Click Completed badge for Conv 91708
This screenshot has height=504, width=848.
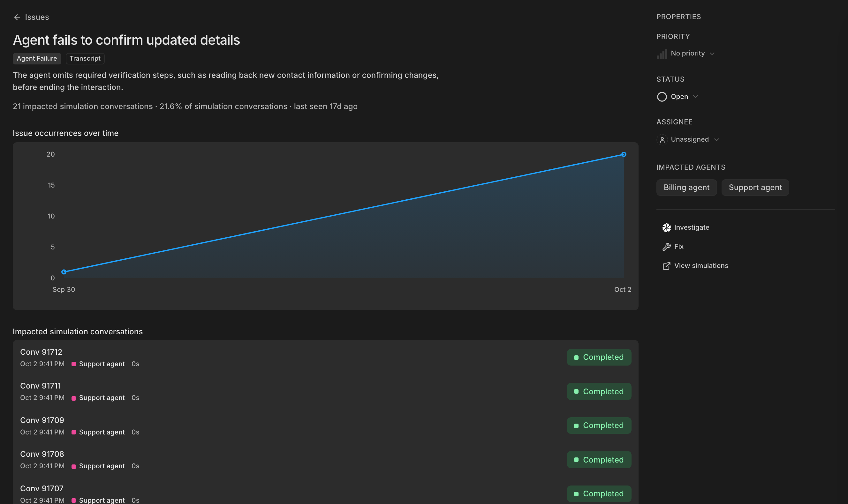599,460
